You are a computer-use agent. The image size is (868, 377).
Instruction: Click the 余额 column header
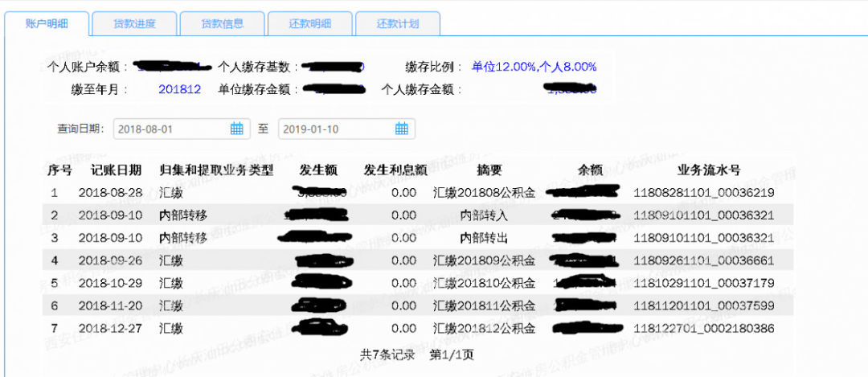pos(590,170)
